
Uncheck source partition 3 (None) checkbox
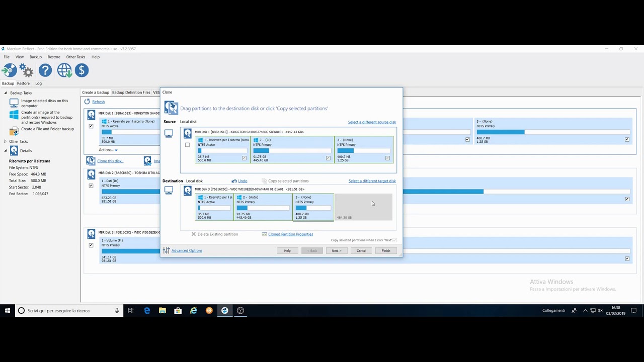(x=387, y=158)
